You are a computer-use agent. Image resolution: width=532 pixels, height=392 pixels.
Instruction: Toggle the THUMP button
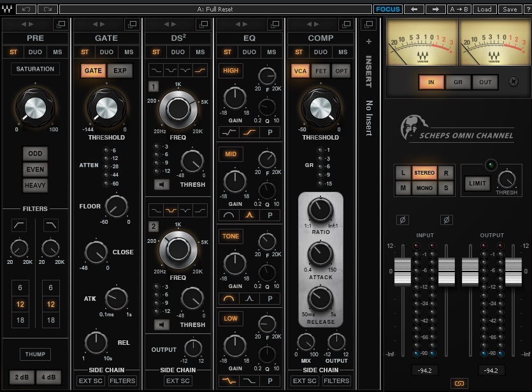click(x=35, y=354)
